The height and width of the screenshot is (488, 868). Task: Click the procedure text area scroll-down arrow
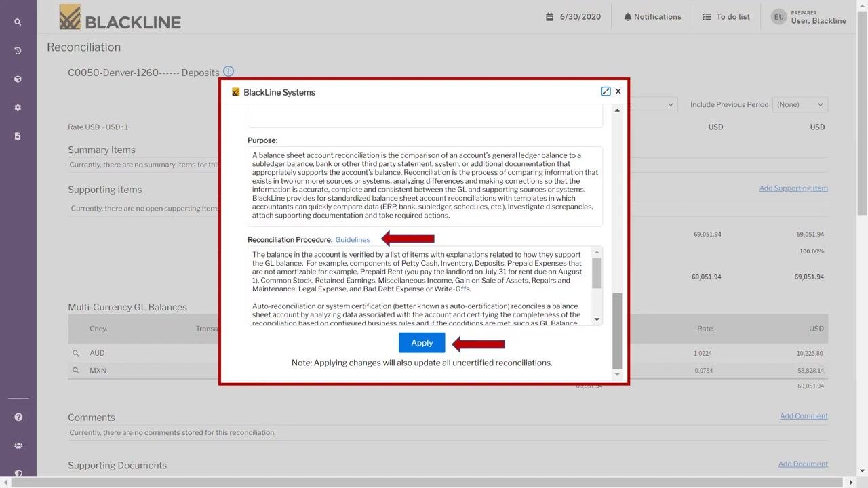pyautogui.click(x=597, y=319)
